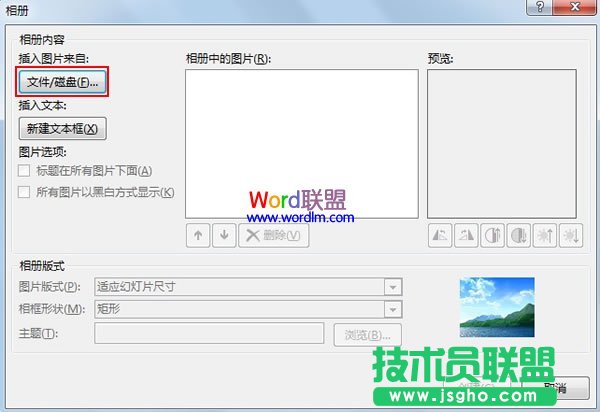
Task: Decrease contrast with the contrast-down icon
Action: 518,235
